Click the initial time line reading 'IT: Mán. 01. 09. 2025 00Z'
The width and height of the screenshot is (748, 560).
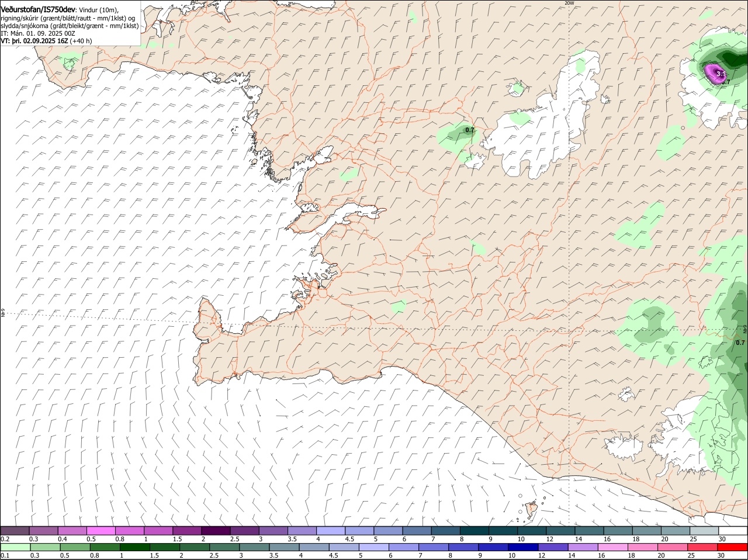coord(38,33)
